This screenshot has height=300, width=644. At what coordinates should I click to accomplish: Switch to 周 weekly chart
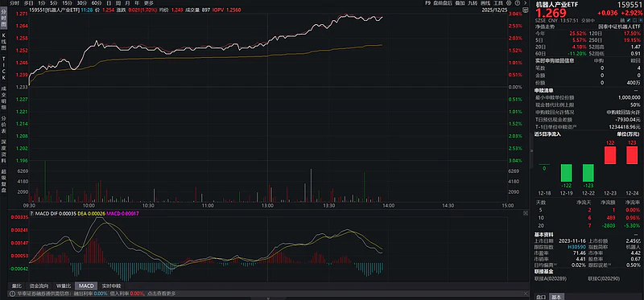[118, 3]
